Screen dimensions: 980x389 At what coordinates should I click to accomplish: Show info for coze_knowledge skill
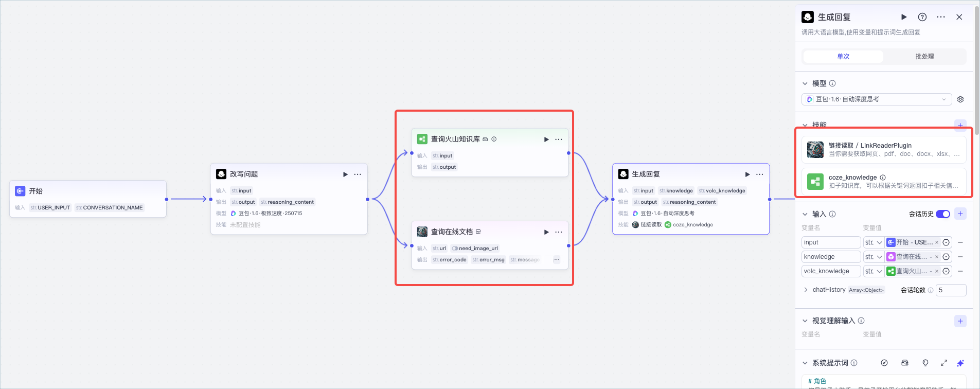883,178
